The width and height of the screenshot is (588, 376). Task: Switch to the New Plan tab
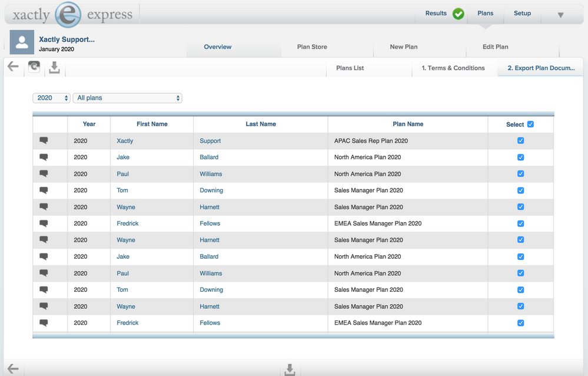click(404, 47)
